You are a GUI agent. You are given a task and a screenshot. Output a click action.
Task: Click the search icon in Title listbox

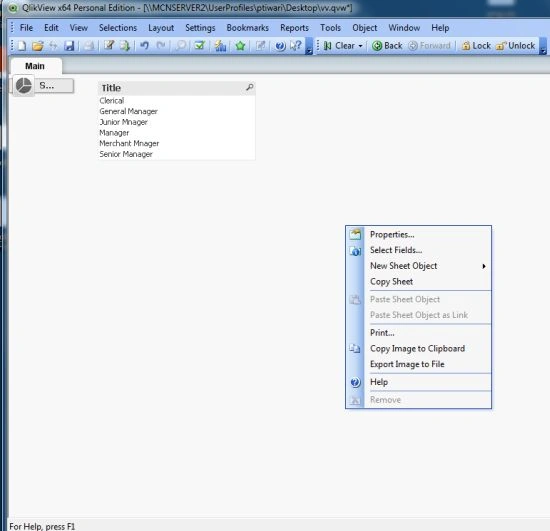[x=250, y=87]
